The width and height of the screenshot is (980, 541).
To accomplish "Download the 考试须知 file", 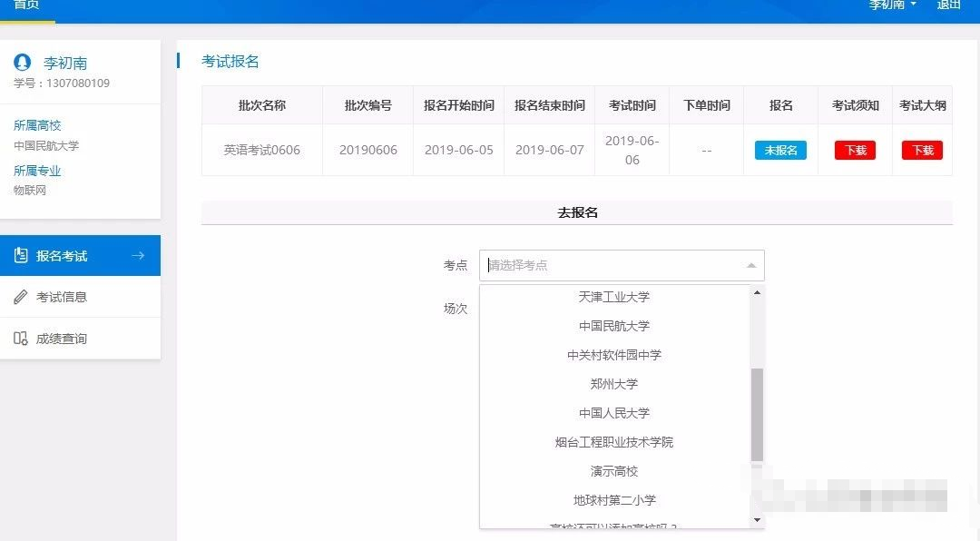I will pyautogui.click(x=855, y=151).
